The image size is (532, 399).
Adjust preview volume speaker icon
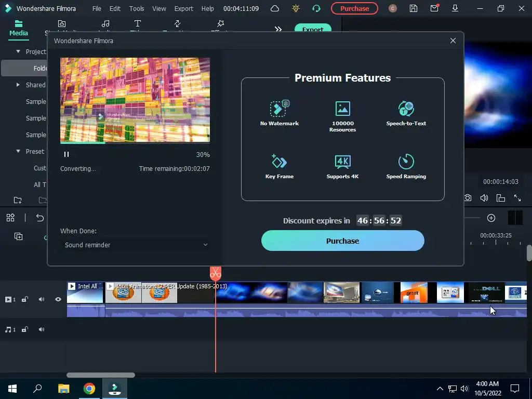pos(484,198)
